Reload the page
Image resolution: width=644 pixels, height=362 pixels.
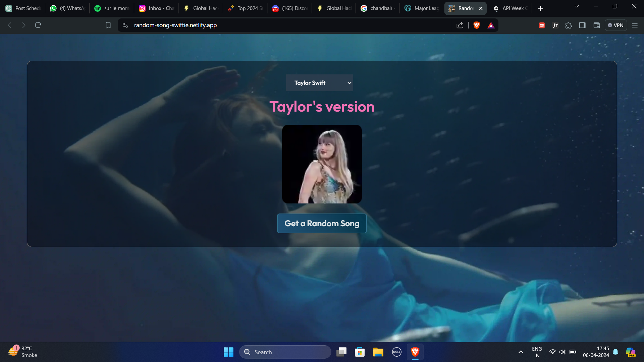[38, 25]
